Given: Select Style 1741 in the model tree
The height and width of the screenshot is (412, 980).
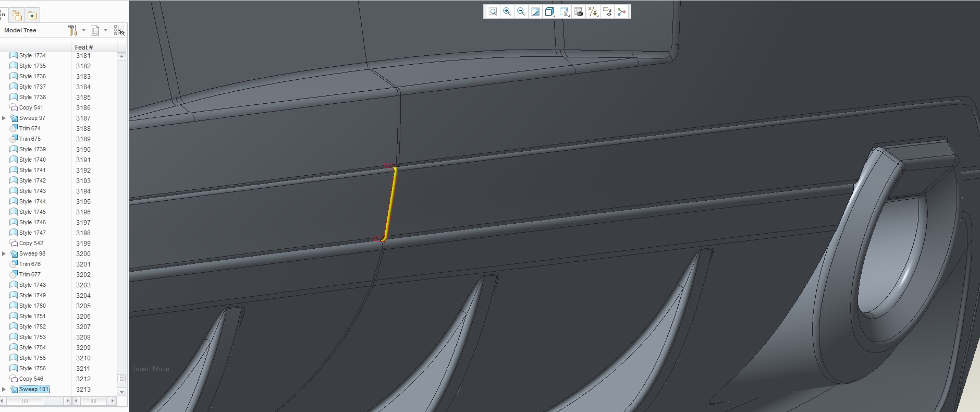Looking at the screenshot, I should [32, 170].
